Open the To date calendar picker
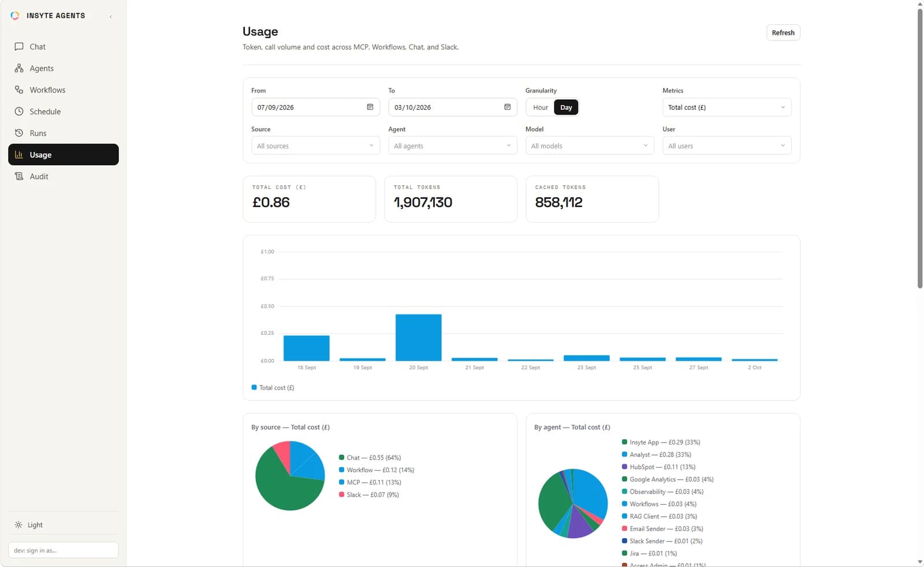 pyautogui.click(x=507, y=107)
